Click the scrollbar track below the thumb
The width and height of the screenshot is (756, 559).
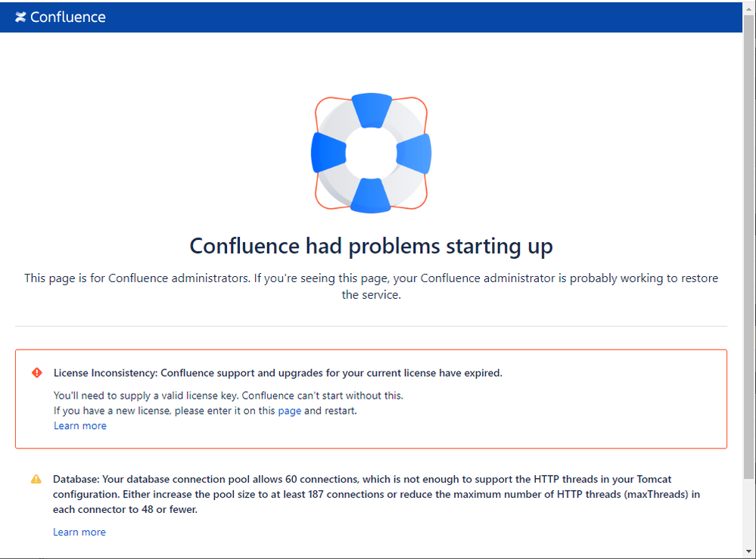(x=748, y=512)
